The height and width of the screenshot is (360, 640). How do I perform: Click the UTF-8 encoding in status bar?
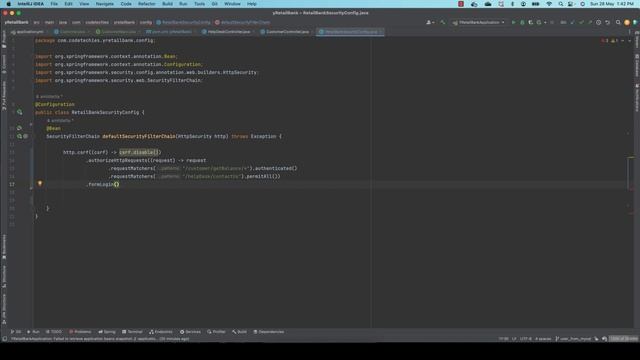526,339
